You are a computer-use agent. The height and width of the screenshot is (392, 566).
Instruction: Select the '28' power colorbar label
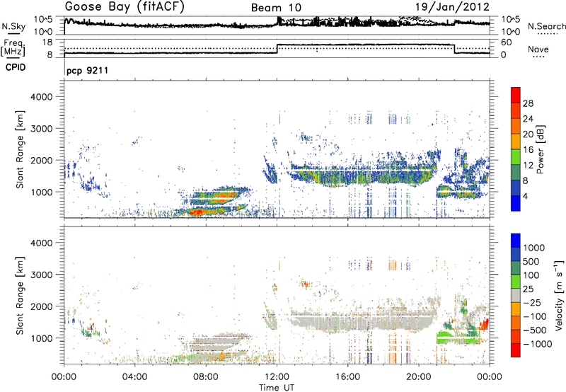tap(528, 103)
